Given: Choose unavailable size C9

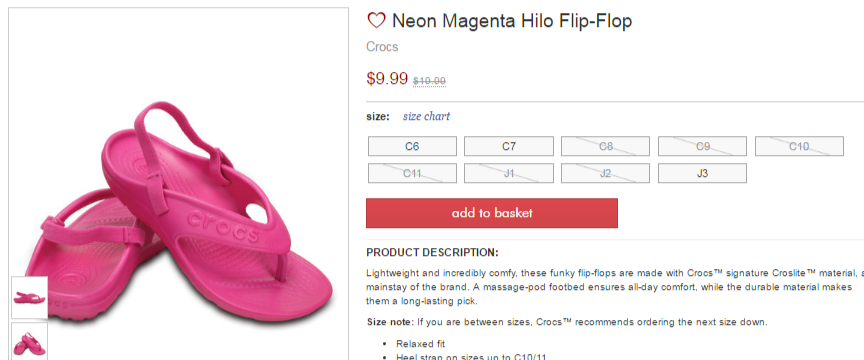Looking at the screenshot, I should click(x=702, y=146).
